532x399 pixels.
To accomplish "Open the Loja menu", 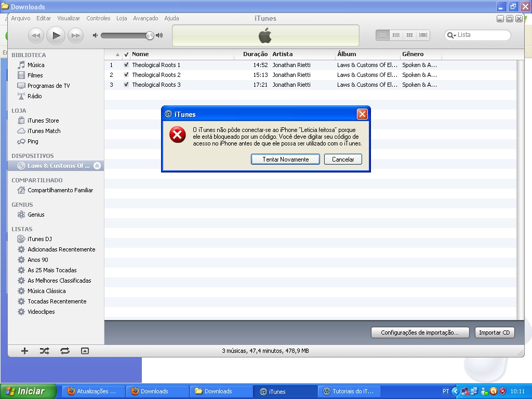I will (x=122, y=18).
